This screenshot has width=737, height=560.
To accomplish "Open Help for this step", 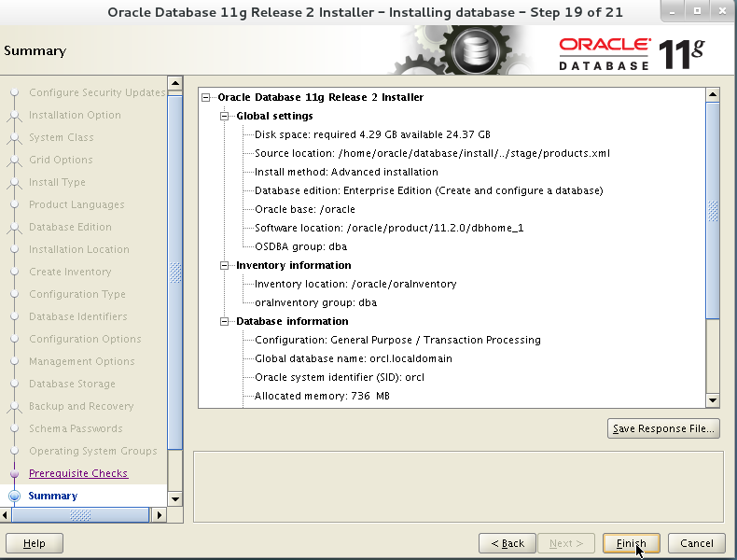I will [x=35, y=543].
